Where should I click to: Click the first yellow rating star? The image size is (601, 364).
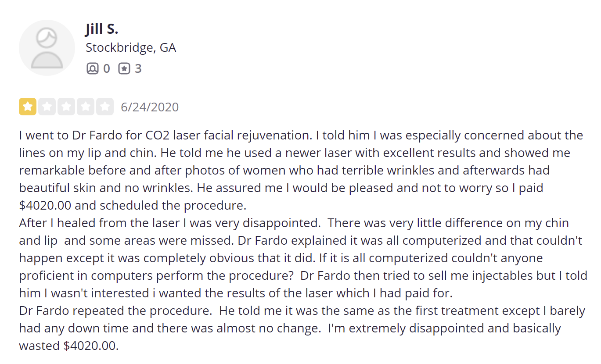coord(28,107)
